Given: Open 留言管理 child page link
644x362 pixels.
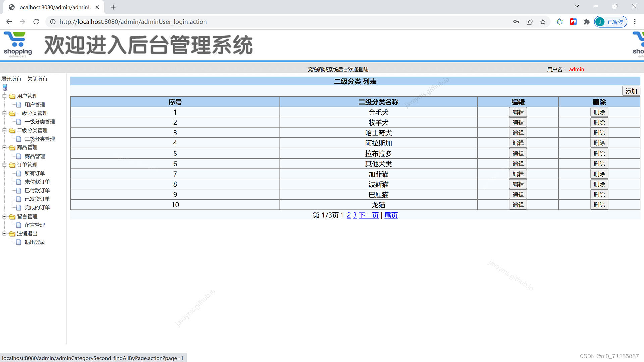Looking at the screenshot, I should (x=35, y=225).
